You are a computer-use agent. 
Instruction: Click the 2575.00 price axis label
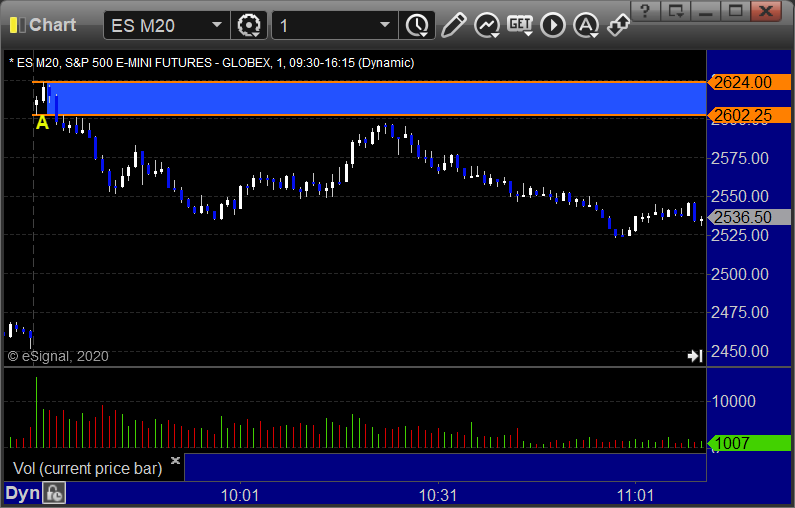[x=740, y=158]
